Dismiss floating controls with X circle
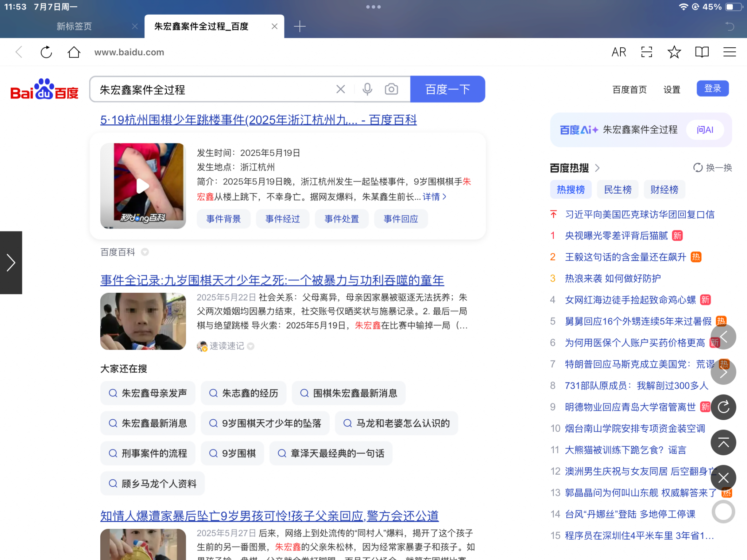This screenshot has height=560, width=747. click(723, 478)
